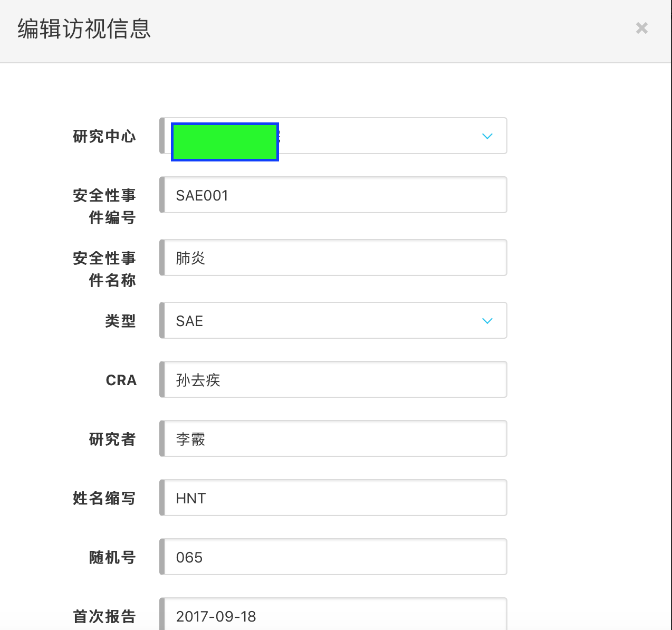Click the 随机号 field containing 065
Image resolution: width=672 pixels, height=630 pixels.
[x=334, y=557]
